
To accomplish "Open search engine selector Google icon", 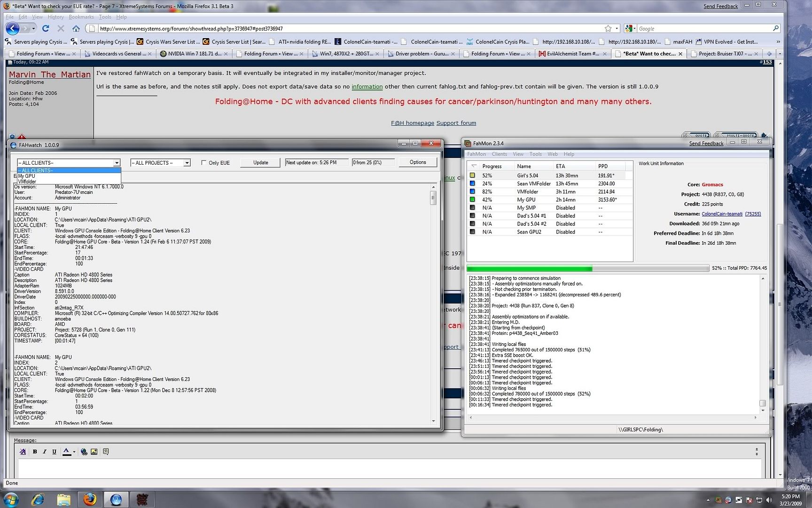I will coord(631,28).
